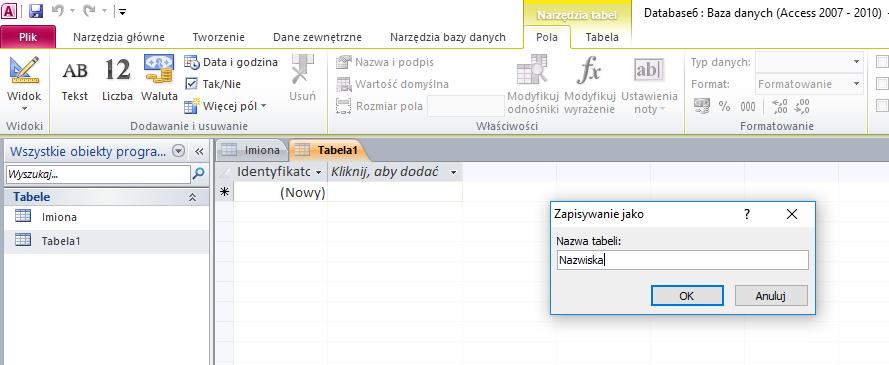
Task: Open the Kliknij, aby dodać column dropdown
Action: click(x=453, y=172)
